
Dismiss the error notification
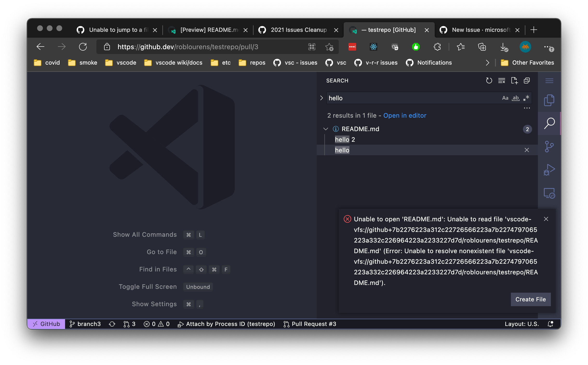(x=546, y=219)
